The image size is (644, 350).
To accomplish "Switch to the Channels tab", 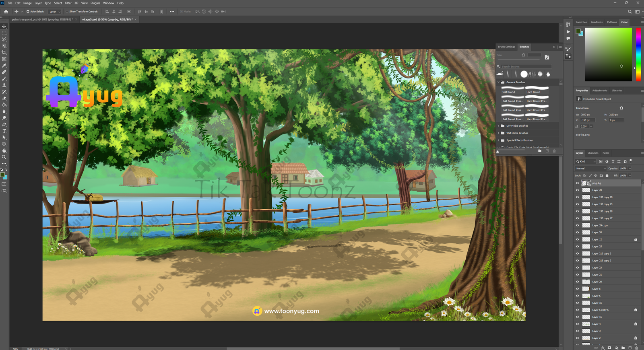I will point(592,153).
